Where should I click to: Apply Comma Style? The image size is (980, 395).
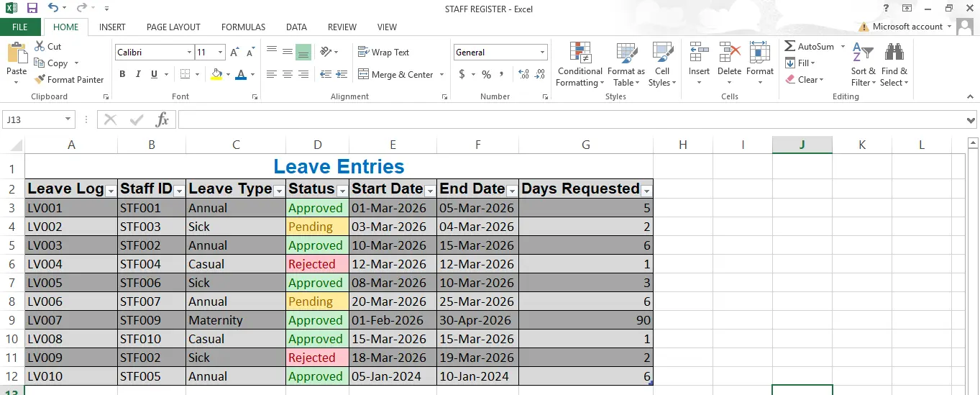coord(502,74)
